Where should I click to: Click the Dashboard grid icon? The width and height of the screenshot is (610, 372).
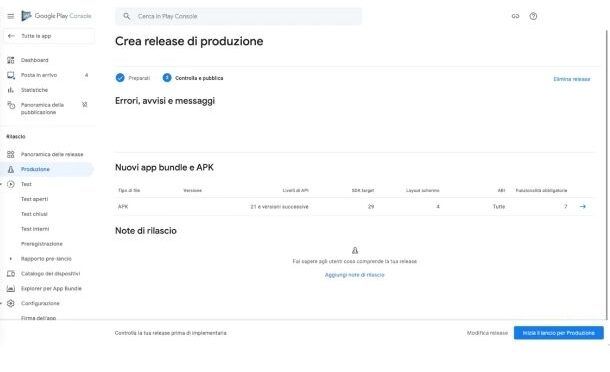(11, 60)
